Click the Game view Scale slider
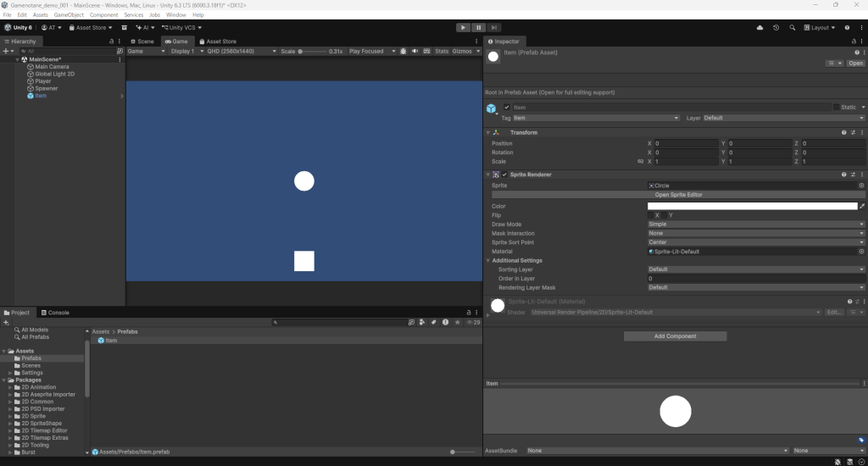Screen dimensions: 868x466 coord(313,51)
